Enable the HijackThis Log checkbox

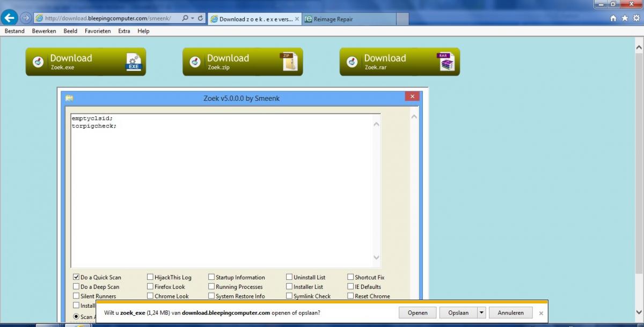pos(150,277)
